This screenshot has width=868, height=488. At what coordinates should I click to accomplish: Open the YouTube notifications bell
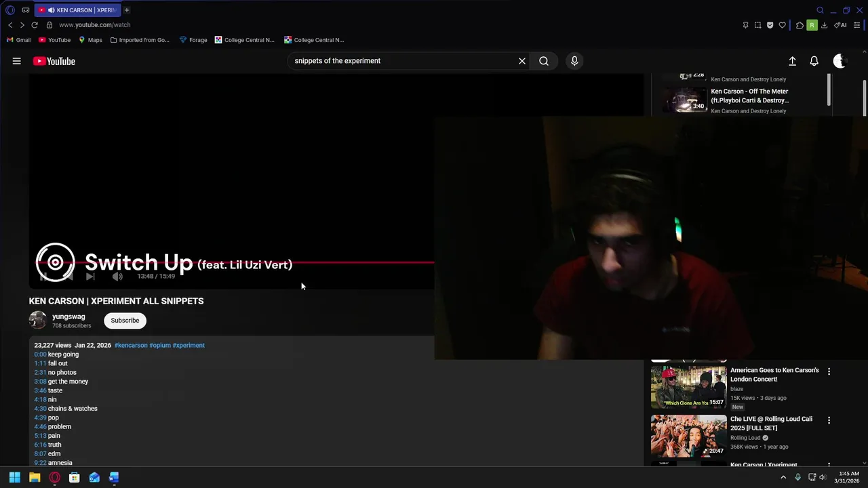(x=814, y=61)
